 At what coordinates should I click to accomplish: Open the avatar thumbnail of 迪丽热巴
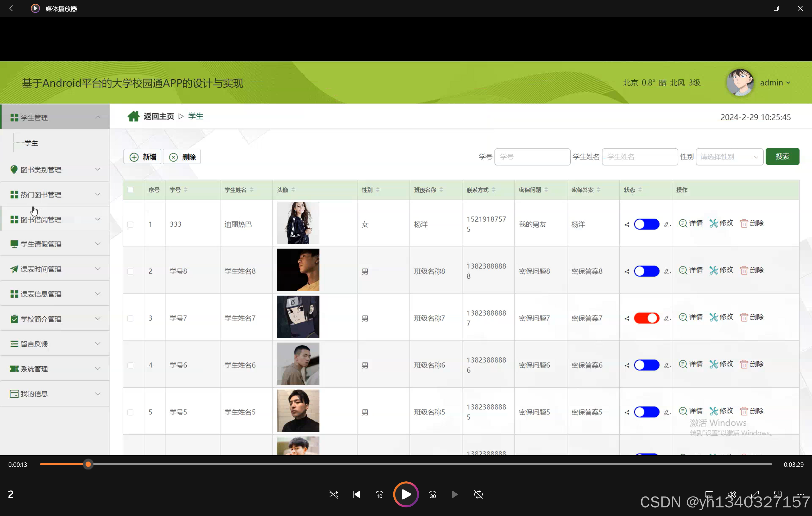[x=298, y=223]
